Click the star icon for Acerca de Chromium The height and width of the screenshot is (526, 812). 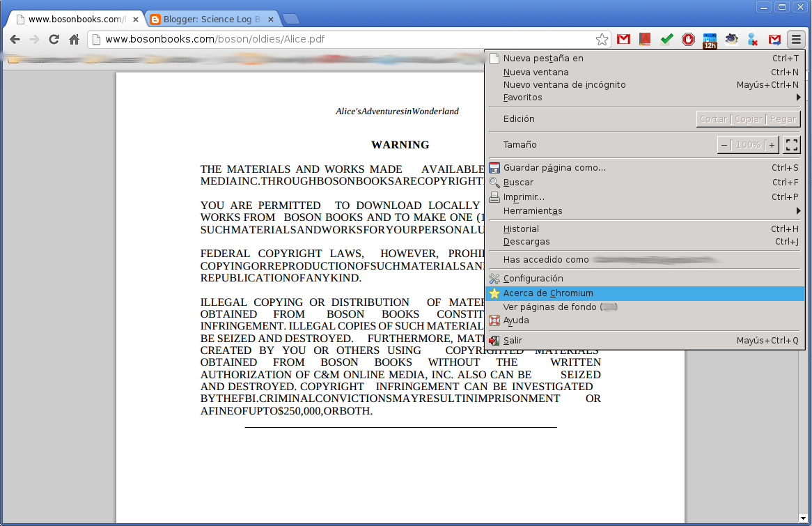(494, 293)
